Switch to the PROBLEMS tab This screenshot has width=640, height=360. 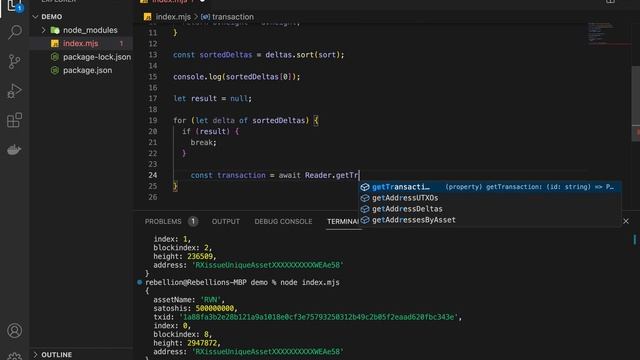point(163,221)
